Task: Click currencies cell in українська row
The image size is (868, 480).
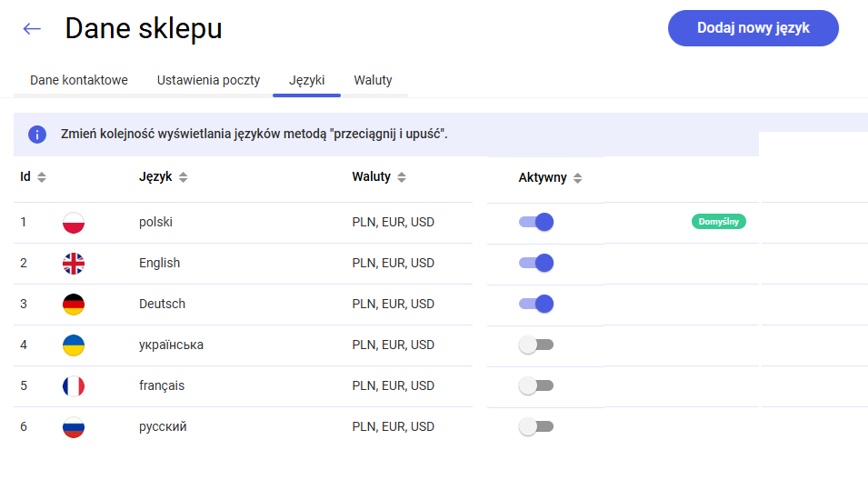Action: tap(393, 345)
